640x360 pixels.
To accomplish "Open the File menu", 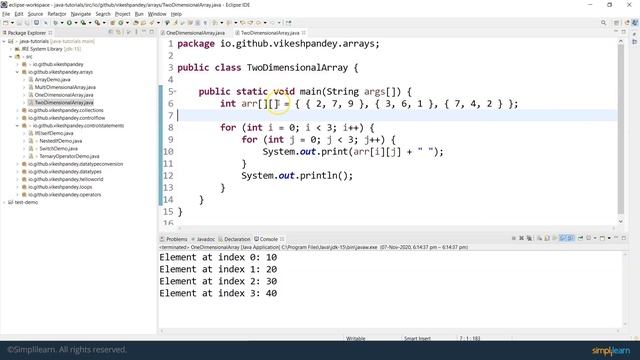I will click(6, 14).
